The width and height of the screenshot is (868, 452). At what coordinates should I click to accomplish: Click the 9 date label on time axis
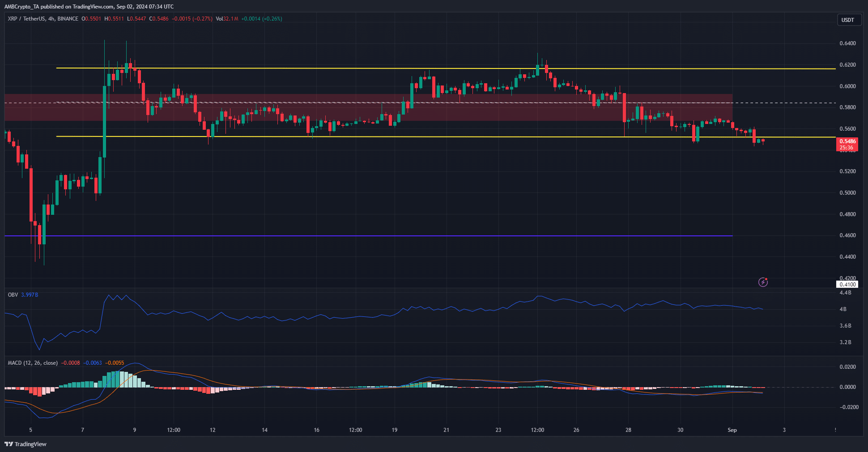point(134,430)
